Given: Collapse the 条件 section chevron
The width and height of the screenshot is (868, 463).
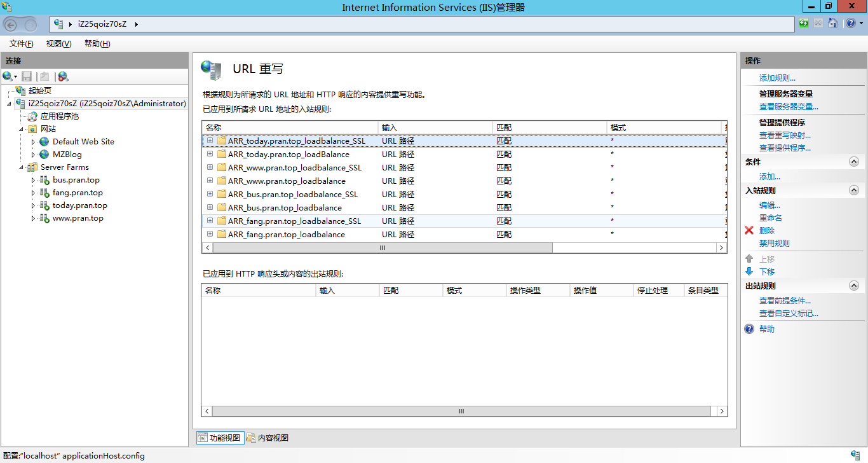Looking at the screenshot, I should tap(853, 162).
